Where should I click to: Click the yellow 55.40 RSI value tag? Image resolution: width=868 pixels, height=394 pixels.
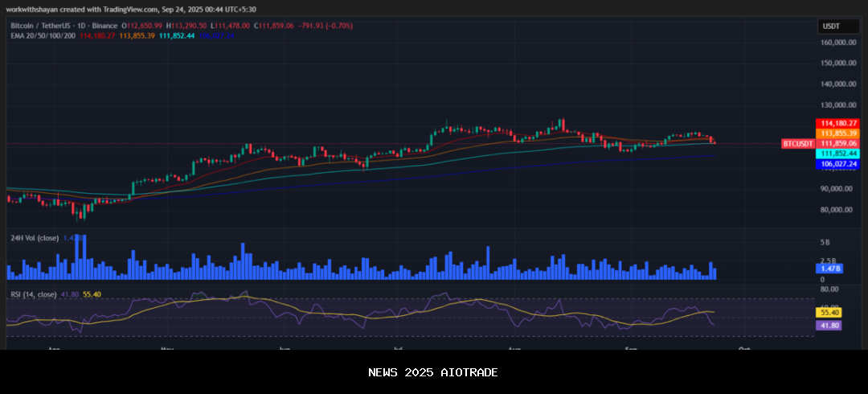(828, 312)
